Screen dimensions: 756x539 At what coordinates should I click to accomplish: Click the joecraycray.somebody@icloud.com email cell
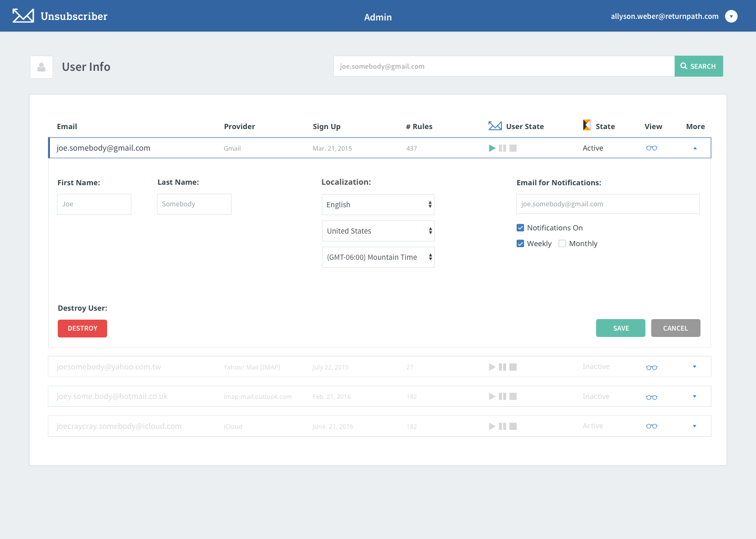pos(119,426)
